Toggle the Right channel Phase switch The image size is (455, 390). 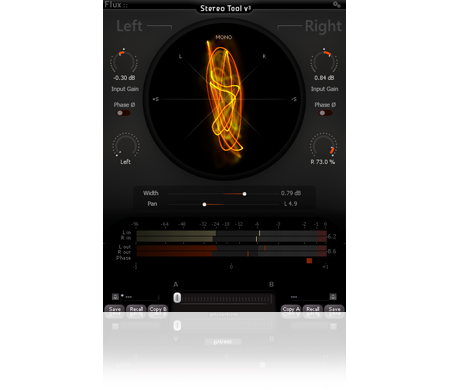325,113
